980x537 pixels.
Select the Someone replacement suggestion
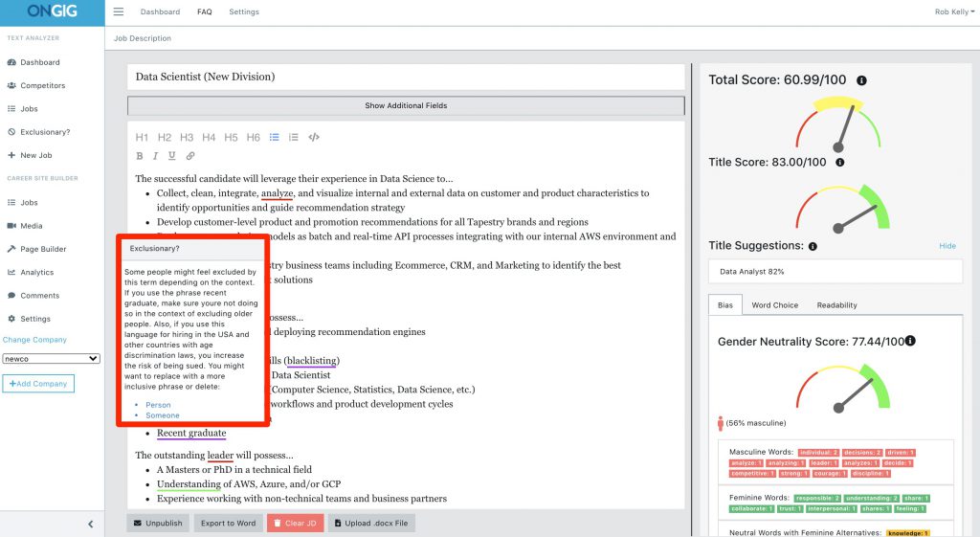pos(163,415)
